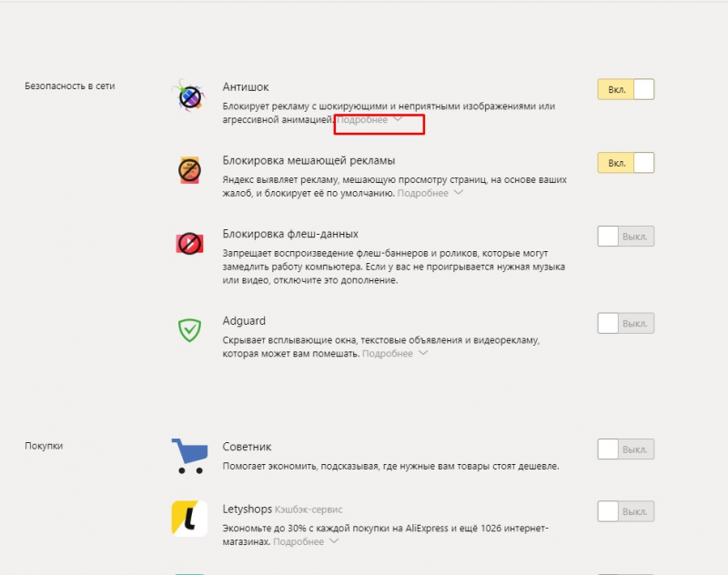This screenshot has height=575, width=728.
Task: Turn on the Adguard toggle
Action: tap(625, 323)
